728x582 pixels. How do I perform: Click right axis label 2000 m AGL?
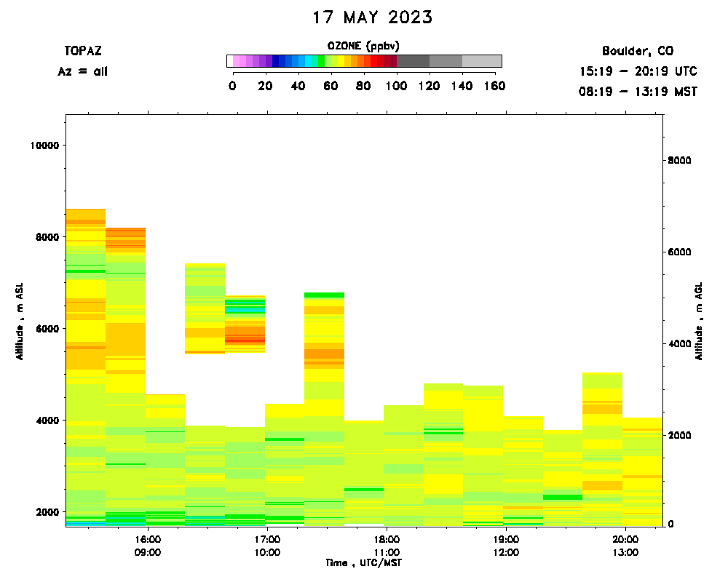pos(679,435)
